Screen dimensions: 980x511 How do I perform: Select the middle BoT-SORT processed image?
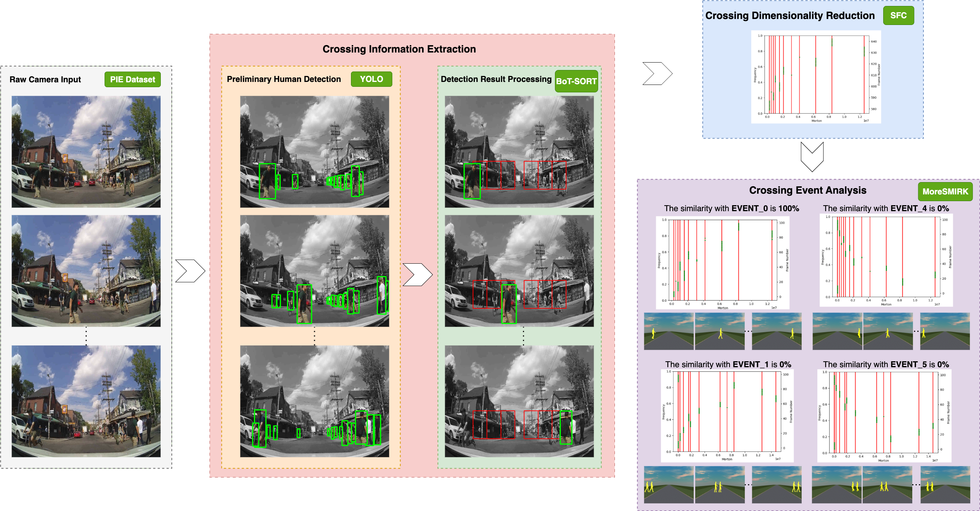(x=519, y=271)
